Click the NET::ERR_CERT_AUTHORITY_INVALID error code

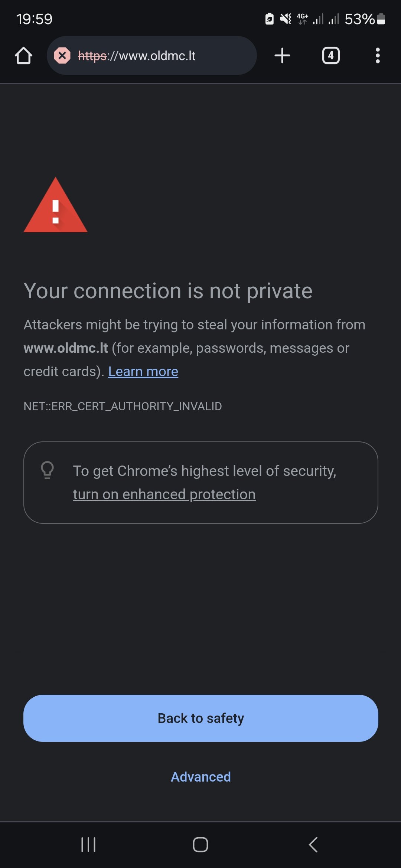(x=123, y=406)
